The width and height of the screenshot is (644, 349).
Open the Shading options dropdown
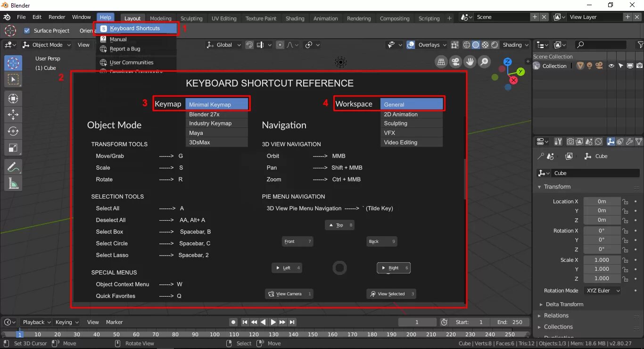tap(515, 45)
